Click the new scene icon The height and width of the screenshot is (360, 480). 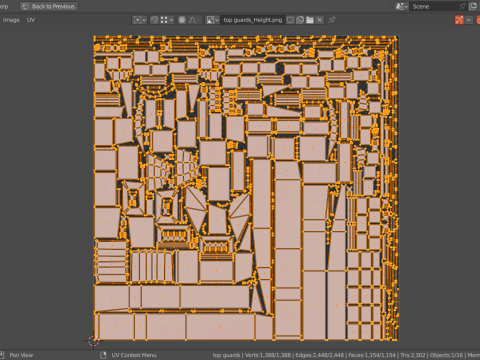473,6
